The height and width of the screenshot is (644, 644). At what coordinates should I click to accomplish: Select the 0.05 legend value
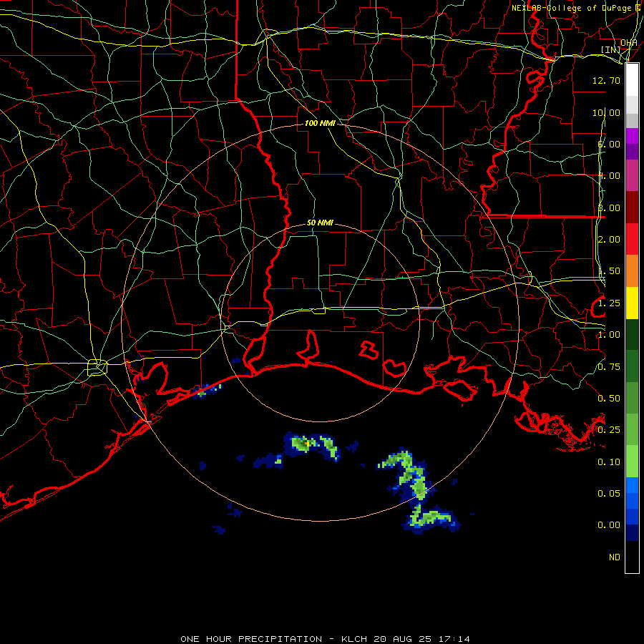coord(609,494)
